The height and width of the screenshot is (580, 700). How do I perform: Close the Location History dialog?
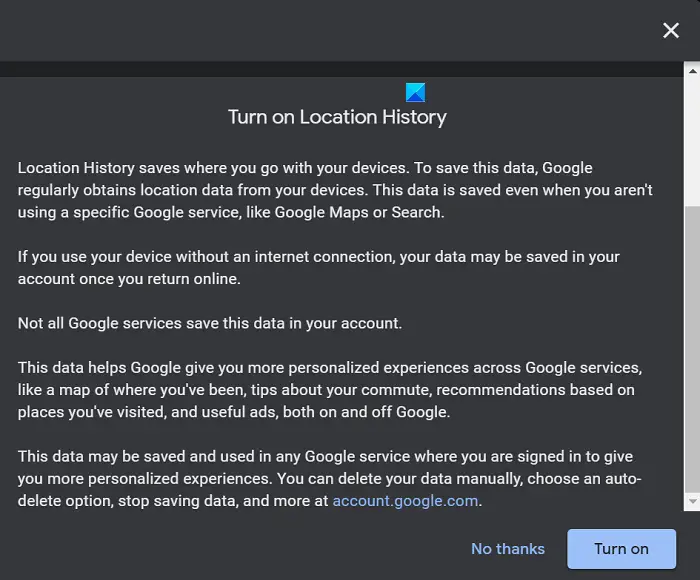671,31
